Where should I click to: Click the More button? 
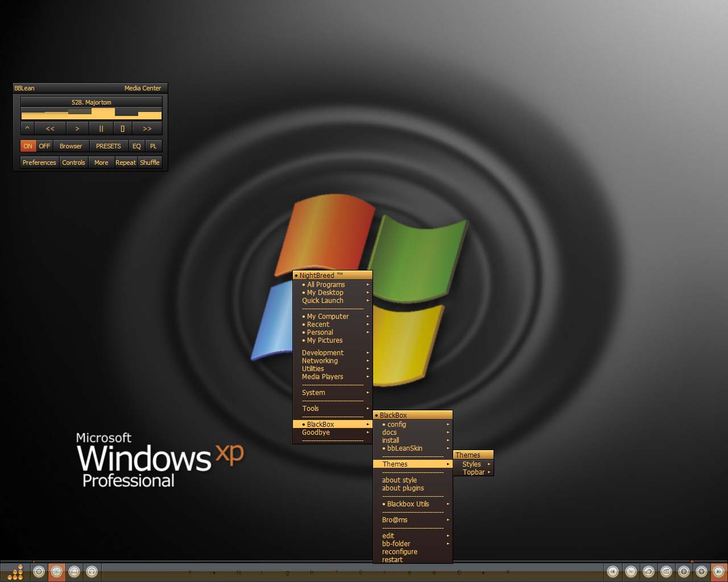(x=101, y=163)
